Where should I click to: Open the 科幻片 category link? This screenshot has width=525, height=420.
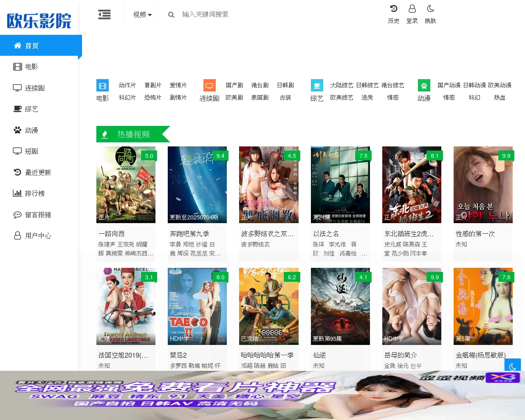[x=127, y=98]
